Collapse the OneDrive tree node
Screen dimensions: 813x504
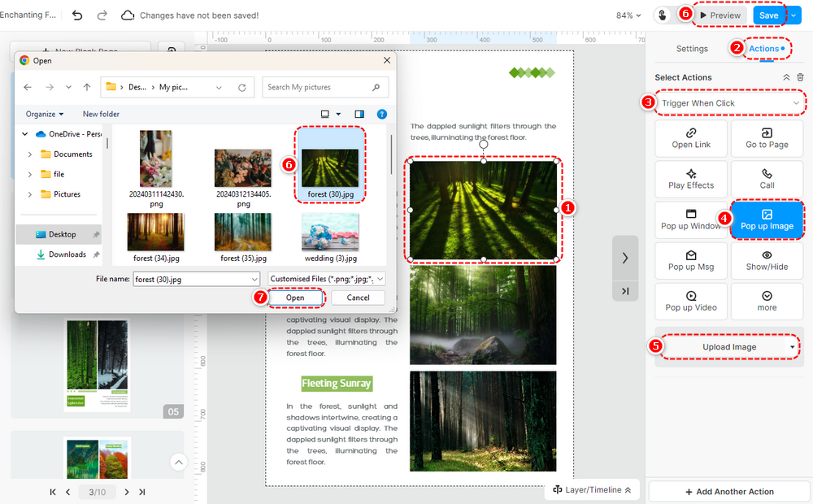click(25, 134)
